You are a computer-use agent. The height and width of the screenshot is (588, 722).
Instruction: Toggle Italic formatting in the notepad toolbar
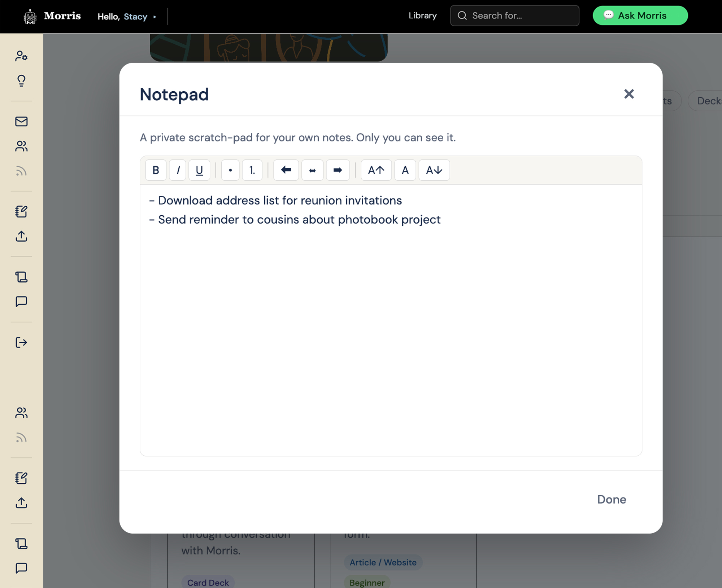[x=178, y=170]
